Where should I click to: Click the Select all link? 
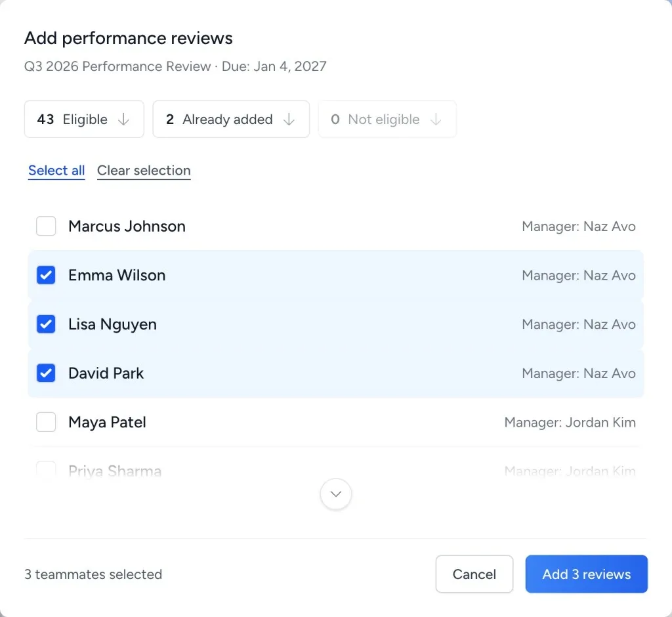coord(56,171)
